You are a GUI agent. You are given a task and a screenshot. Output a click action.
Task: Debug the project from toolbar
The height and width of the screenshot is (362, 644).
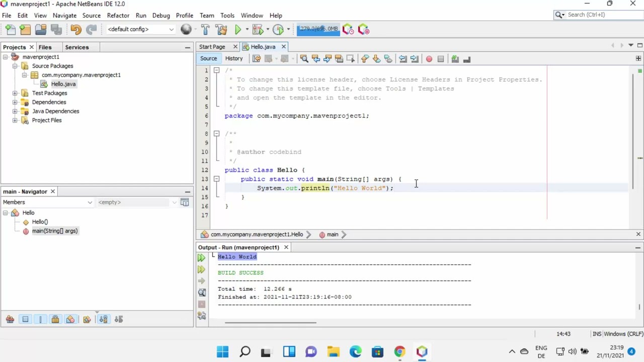tap(258, 30)
